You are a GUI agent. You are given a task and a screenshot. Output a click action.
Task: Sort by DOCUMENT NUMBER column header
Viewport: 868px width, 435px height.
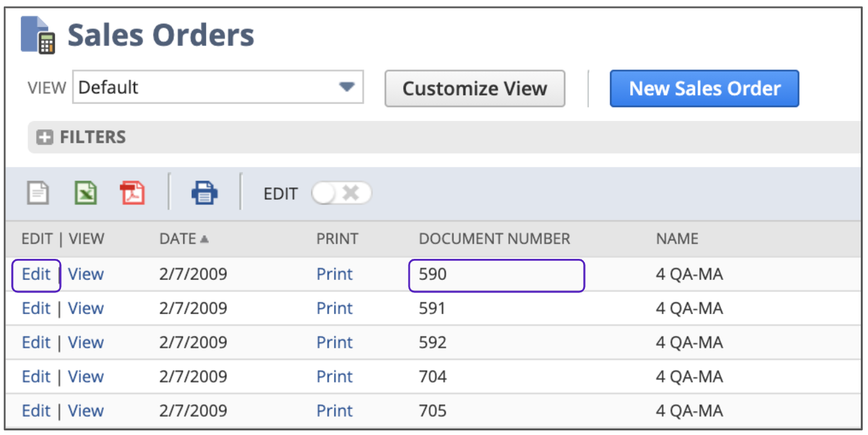(494, 239)
